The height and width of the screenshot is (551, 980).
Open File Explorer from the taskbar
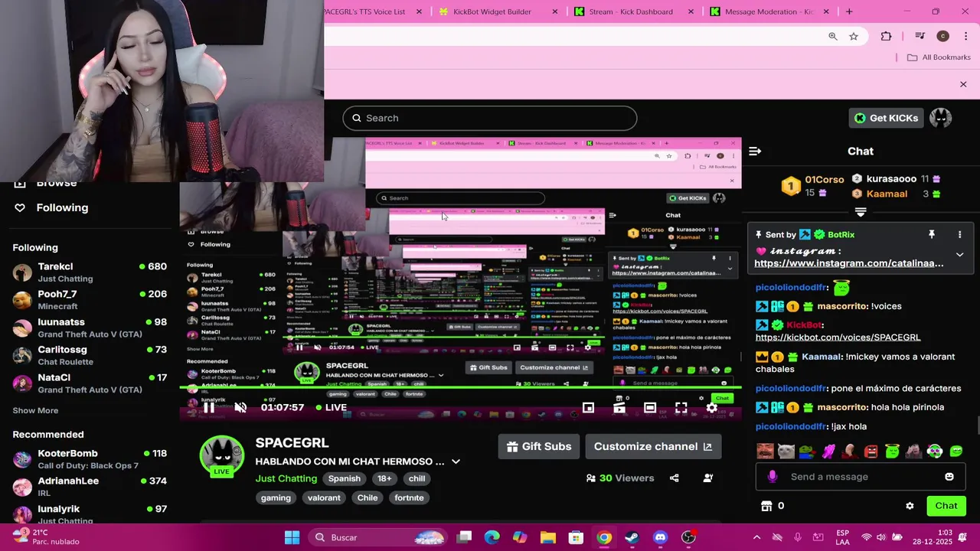547,537
